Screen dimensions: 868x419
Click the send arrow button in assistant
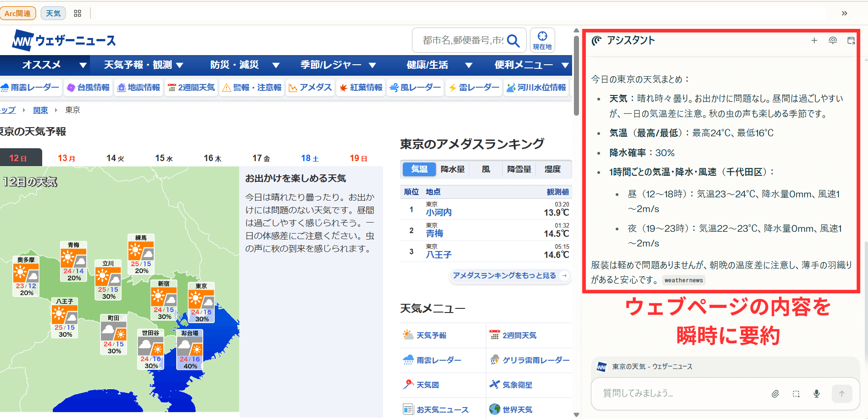tap(841, 394)
